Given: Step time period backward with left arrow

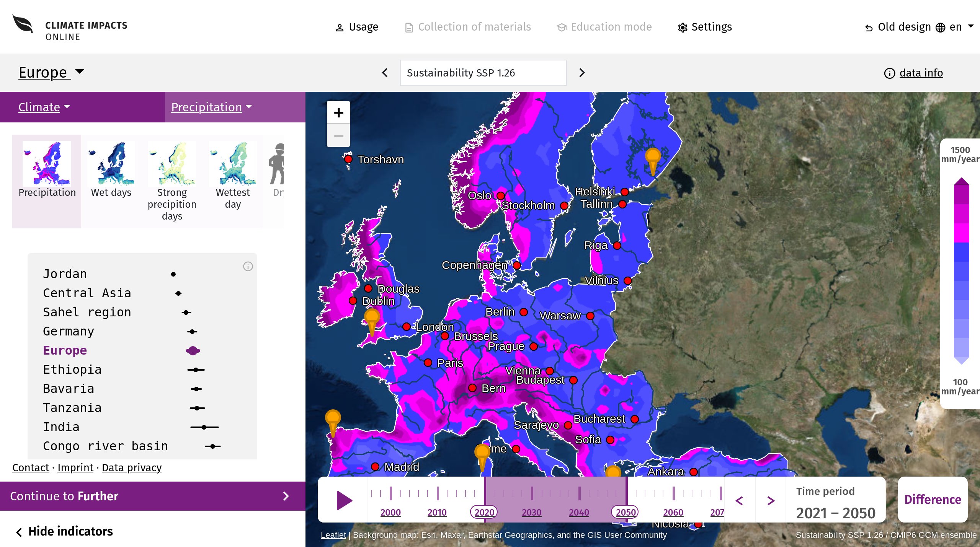Looking at the screenshot, I should 739,500.
